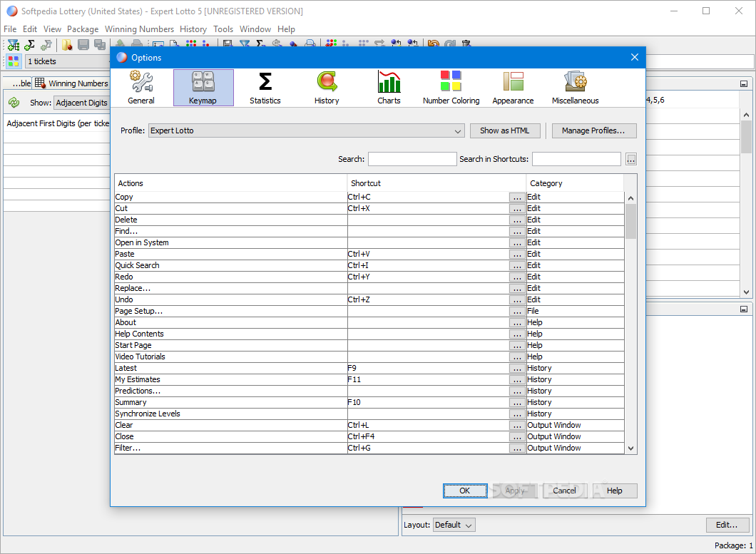Close the Options dialog with X

(x=635, y=57)
